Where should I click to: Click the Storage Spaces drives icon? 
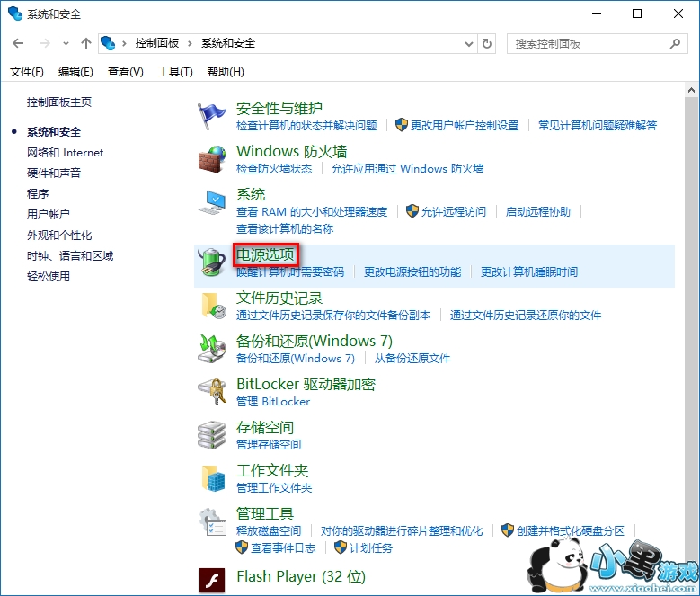point(213,434)
